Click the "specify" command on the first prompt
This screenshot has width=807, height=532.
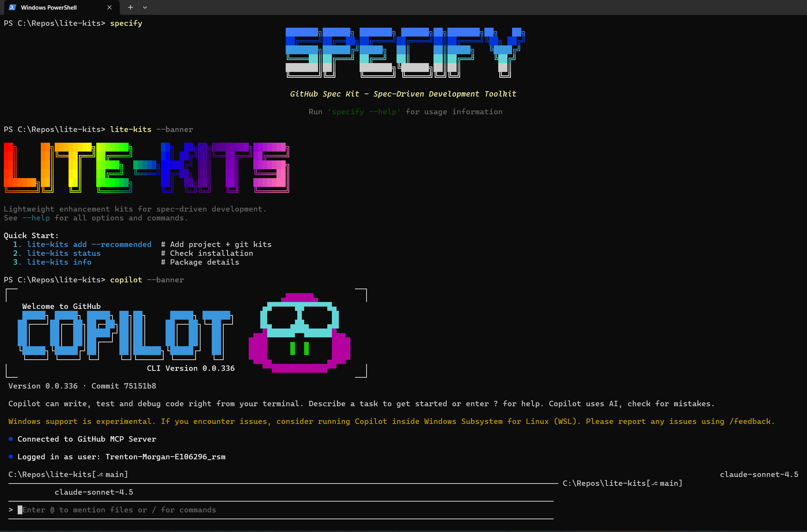coord(126,23)
